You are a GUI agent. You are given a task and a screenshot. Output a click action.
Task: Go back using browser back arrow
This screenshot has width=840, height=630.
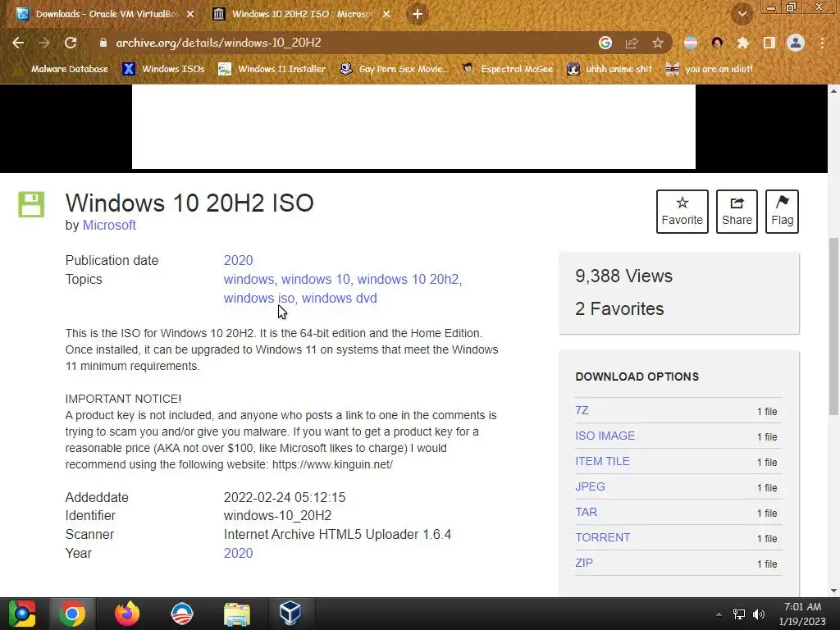point(18,43)
